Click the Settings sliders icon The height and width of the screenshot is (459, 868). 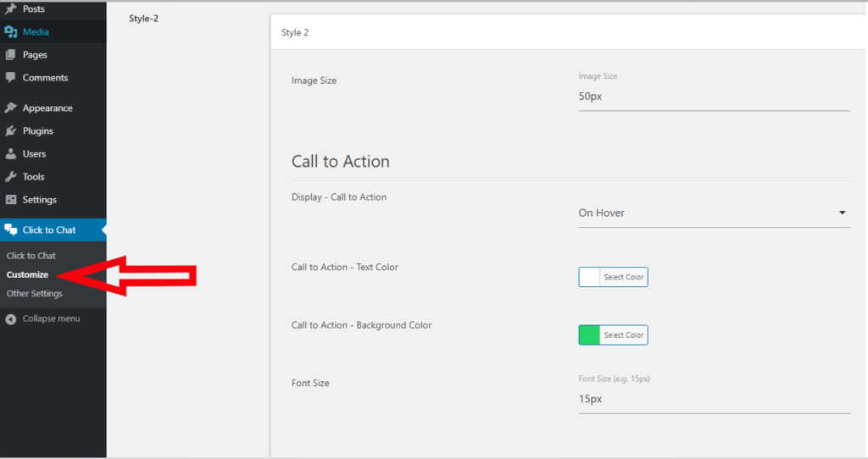10,200
